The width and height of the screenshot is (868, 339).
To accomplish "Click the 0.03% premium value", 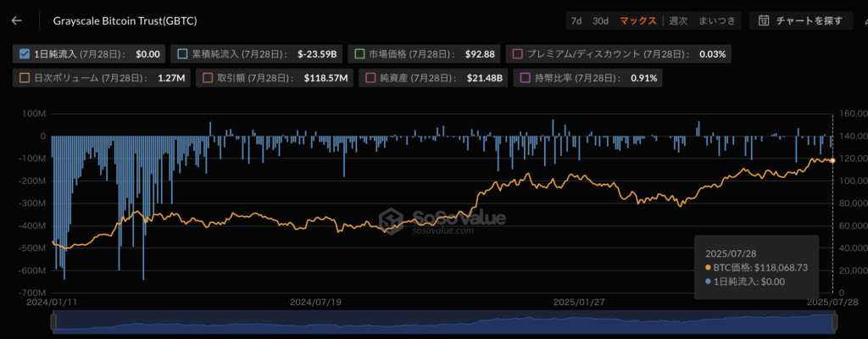I will point(712,54).
